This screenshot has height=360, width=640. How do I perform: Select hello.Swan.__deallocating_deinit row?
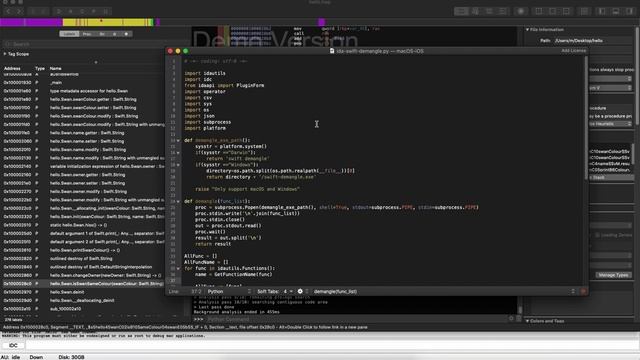click(84, 300)
